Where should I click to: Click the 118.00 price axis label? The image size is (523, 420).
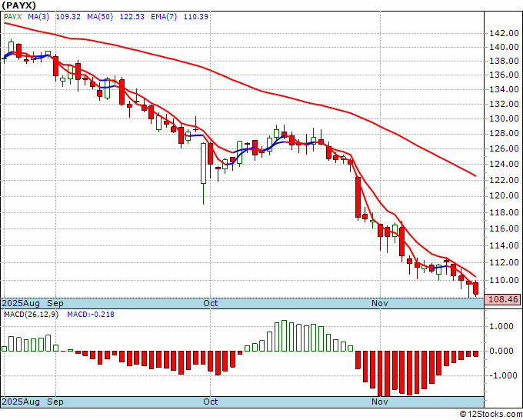(x=504, y=212)
